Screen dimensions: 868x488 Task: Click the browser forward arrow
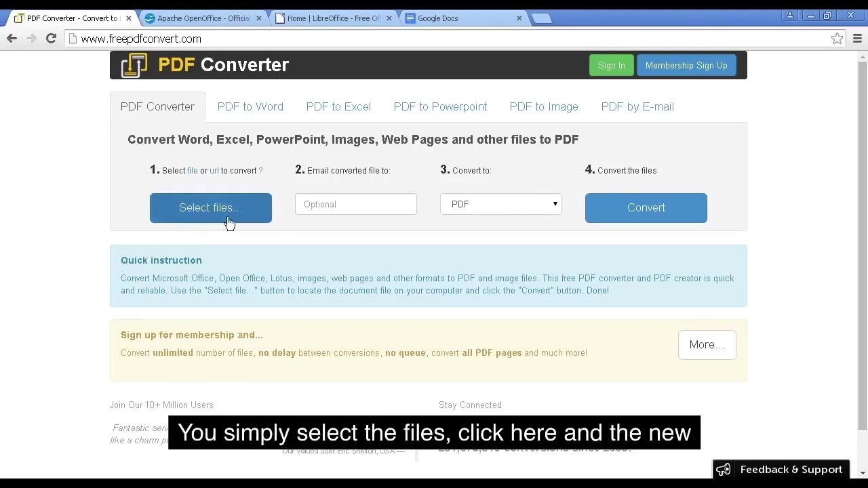31,39
